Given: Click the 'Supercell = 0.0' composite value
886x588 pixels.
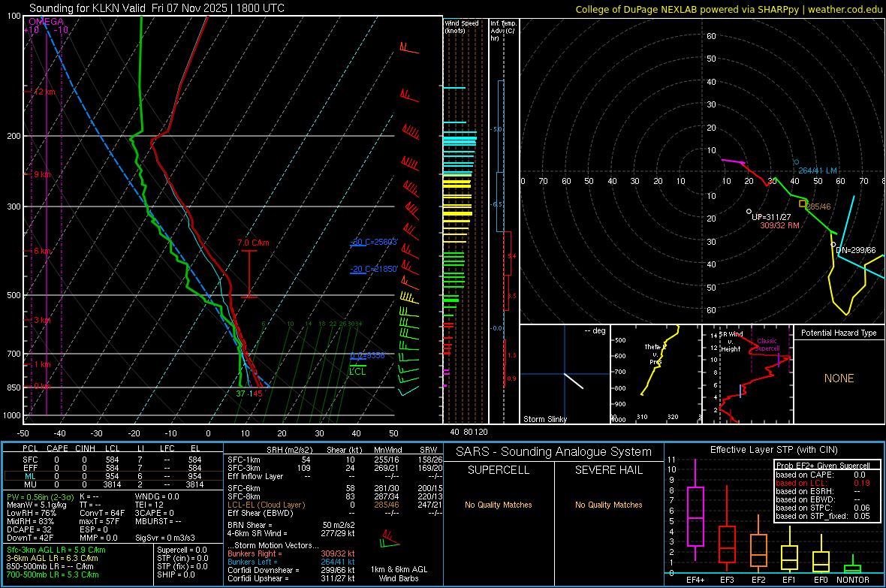Looking at the screenshot, I should pyautogui.click(x=182, y=550).
